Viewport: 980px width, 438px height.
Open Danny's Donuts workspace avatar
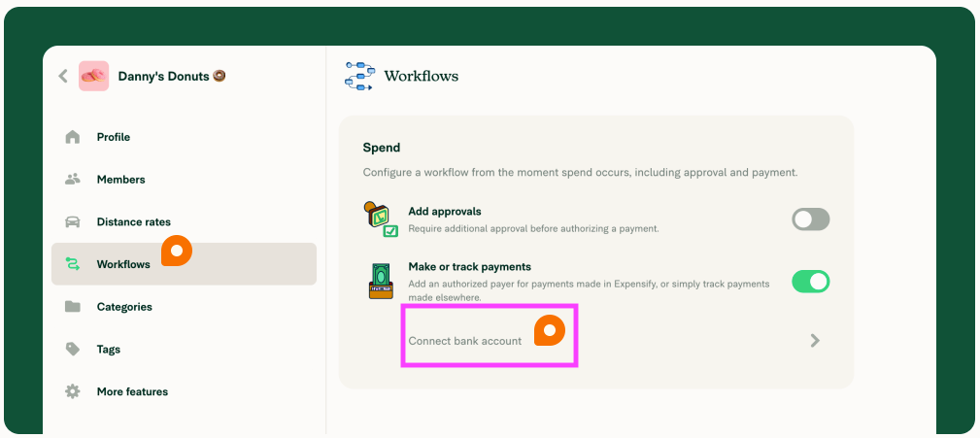pos(94,76)
